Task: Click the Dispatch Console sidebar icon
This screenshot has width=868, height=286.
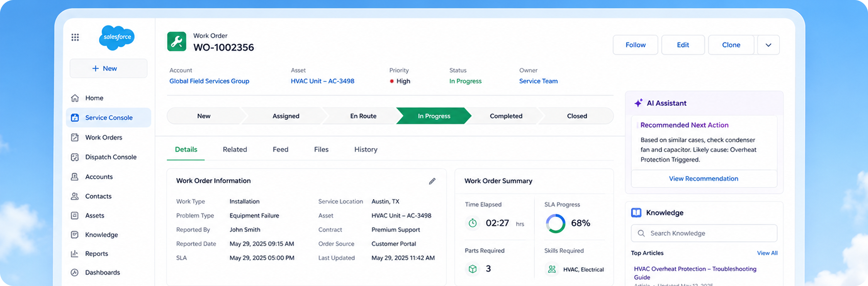Action: point(75,157)
